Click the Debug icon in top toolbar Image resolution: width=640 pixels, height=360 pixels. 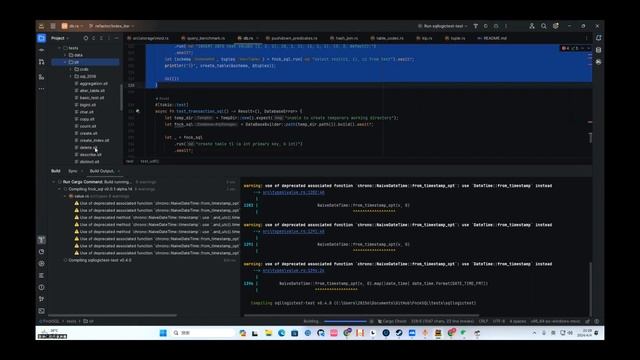tap(496, 26)
